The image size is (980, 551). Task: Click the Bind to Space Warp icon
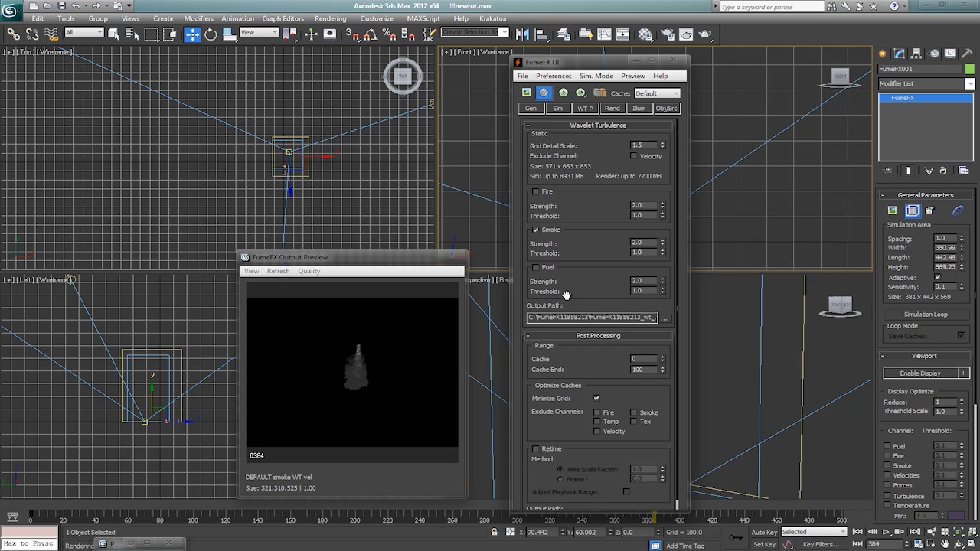[x=51, y=34]
